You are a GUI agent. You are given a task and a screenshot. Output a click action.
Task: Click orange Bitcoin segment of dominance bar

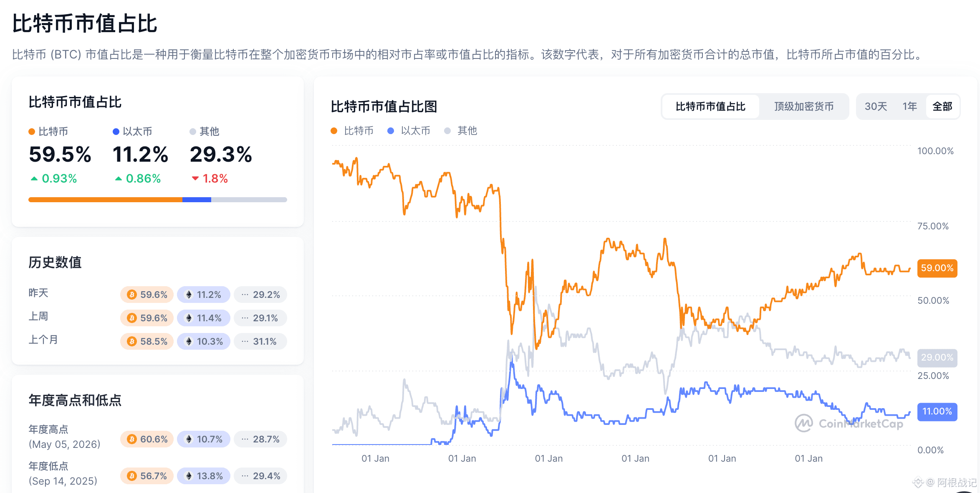pos(105,200)
